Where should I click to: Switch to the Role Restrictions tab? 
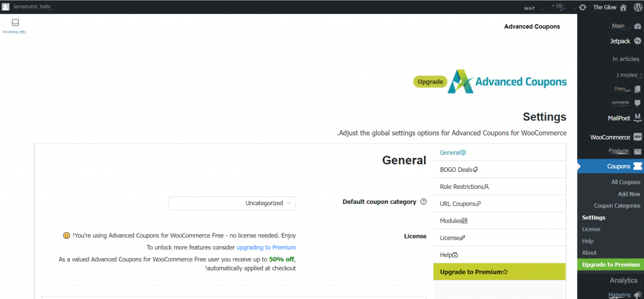point(499,187)
